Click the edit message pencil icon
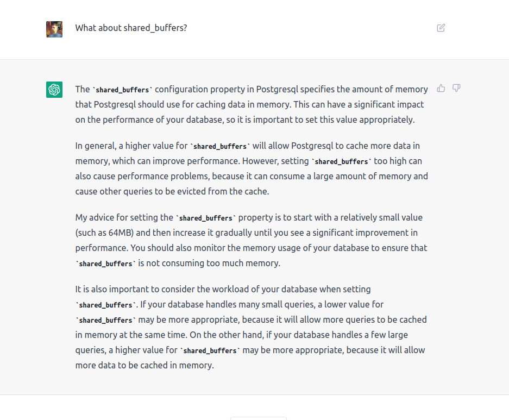Image resolution: width=509 pixels, height=420 pixels. 441,28
